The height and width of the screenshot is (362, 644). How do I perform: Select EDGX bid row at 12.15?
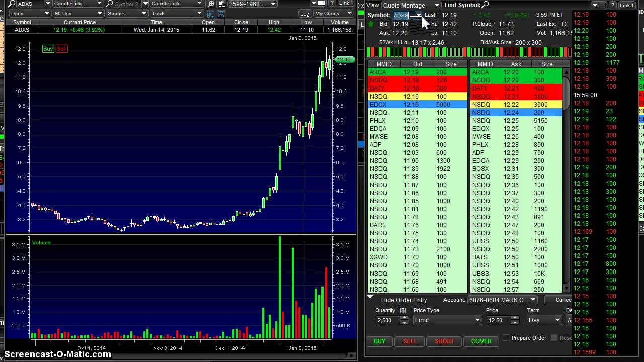[418, 105]
